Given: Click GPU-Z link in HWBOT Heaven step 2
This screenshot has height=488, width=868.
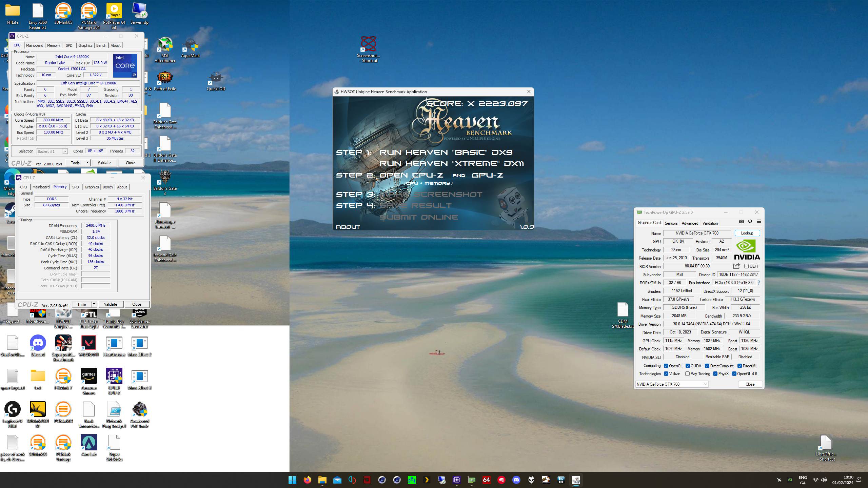Looking at the screenshot, I should (x=488, y=175).
